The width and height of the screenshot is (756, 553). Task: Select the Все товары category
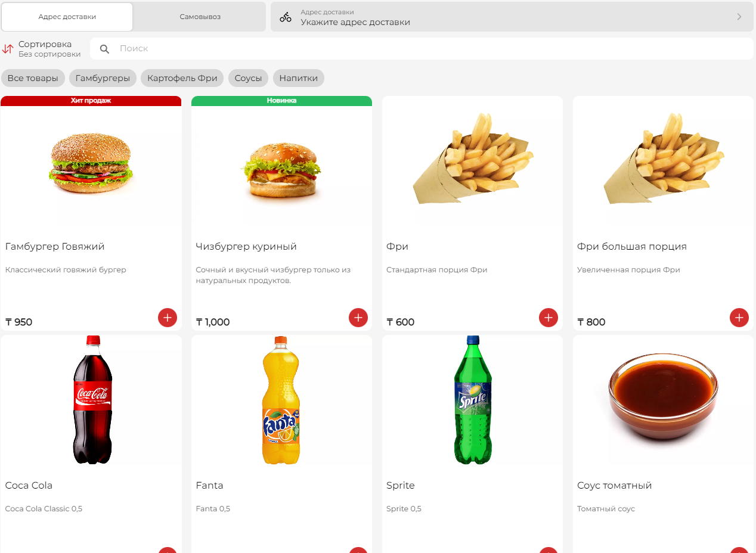pos(33,78)
